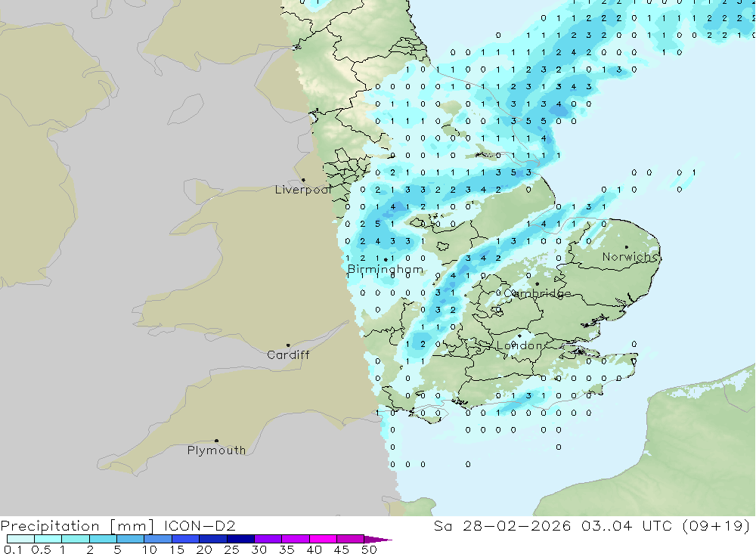Pick the 0.5–1 mm legend swatch
The width and height of the screenshot is (756, 554).
point(48,539)
